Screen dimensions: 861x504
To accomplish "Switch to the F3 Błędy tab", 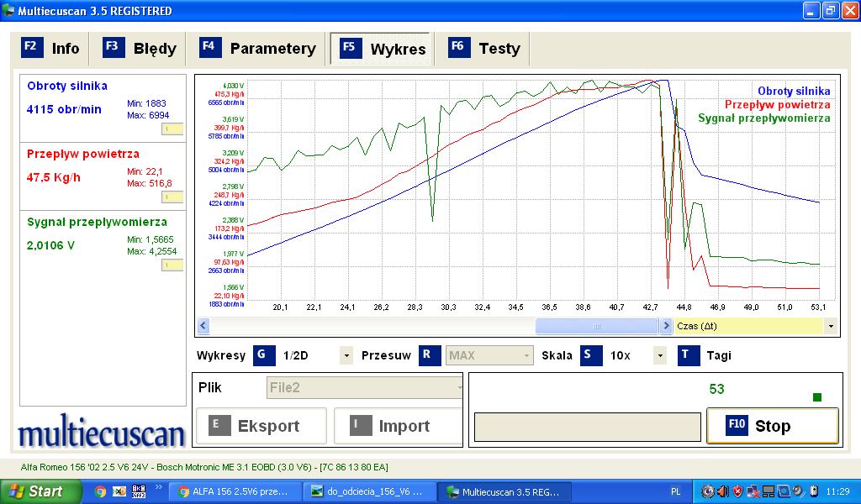I will [x=140, y=48].
